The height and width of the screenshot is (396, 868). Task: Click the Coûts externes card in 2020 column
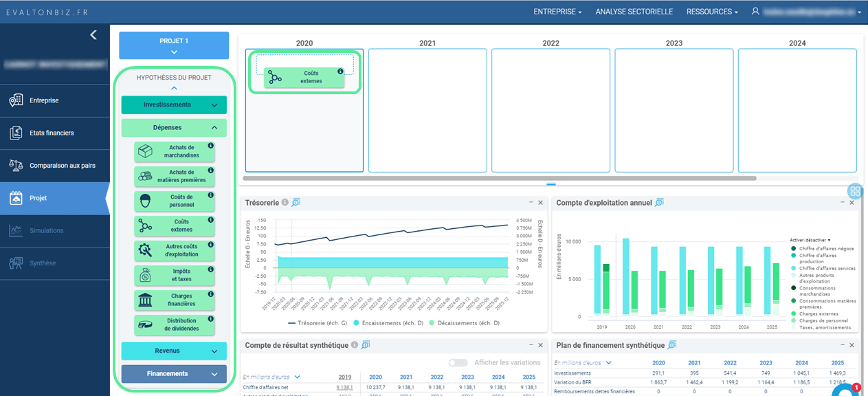coord(304,77)
